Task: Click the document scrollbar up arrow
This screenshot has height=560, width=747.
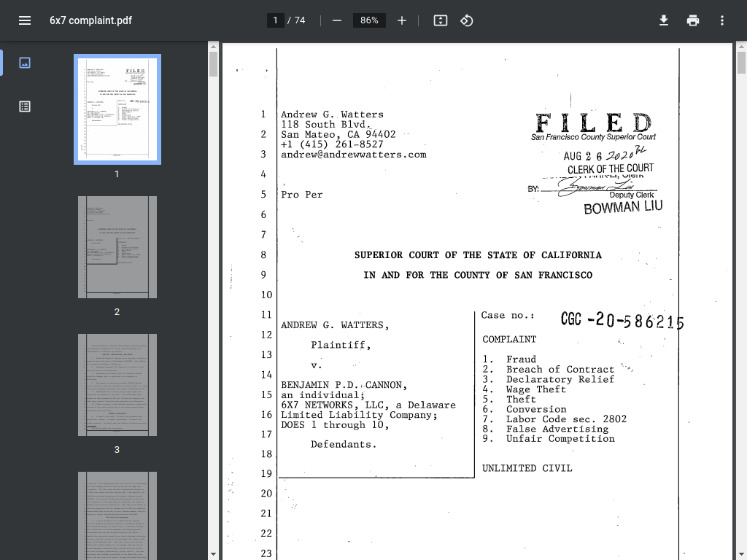Action: click(x=741, y=46)
